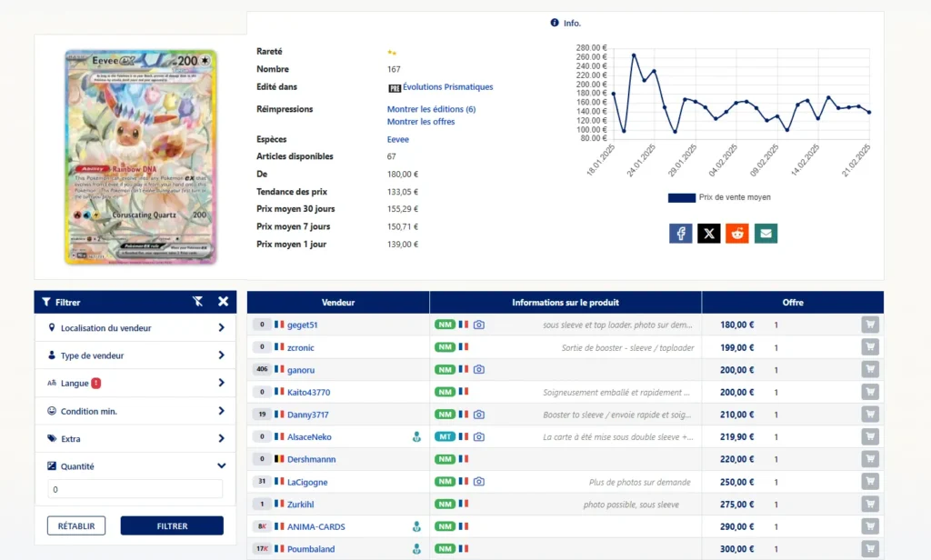
Task: Click the PRE expansion set icon
Action: point(395,88)
